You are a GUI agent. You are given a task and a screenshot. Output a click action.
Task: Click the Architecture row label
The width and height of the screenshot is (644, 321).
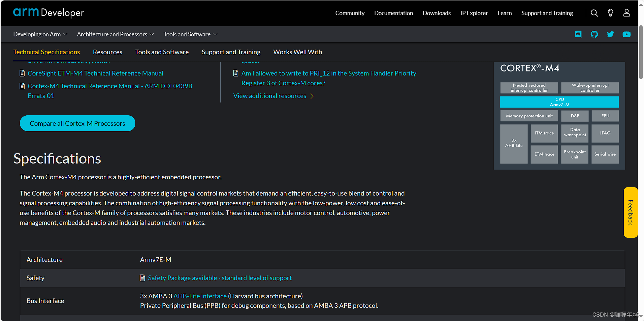tap(44, 260)
